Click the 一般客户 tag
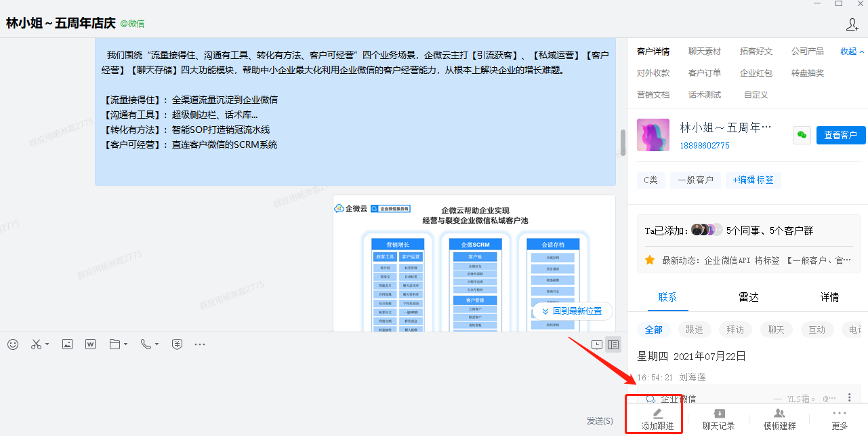The image size is (868, 436). pyautogui.click(x=696, y=180)
